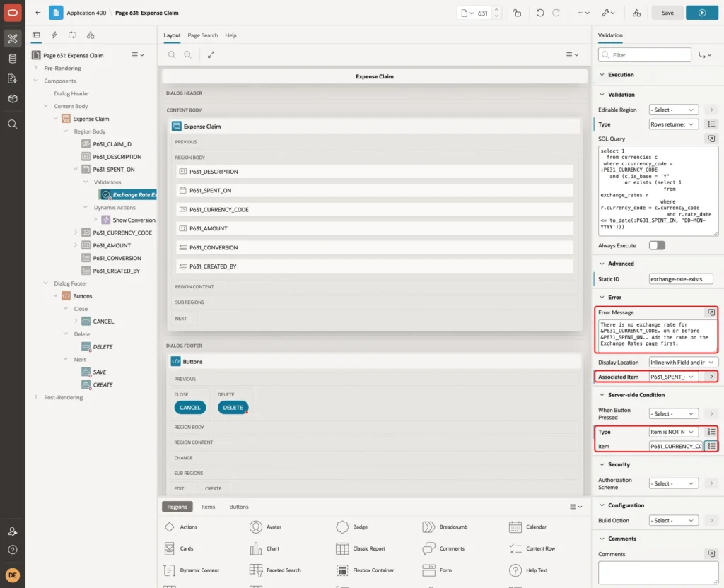
Task: Open the Help tab
Action: tap(230, 35)
